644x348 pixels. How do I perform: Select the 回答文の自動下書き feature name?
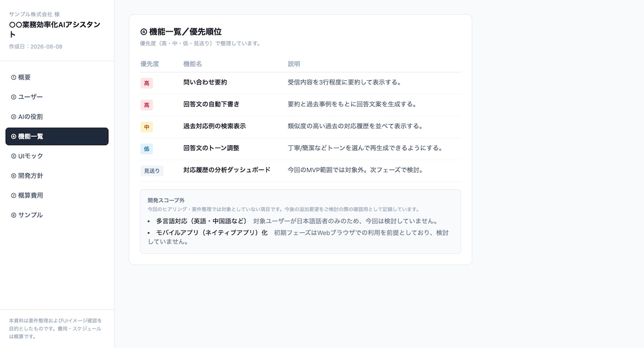tap(211, 104)
